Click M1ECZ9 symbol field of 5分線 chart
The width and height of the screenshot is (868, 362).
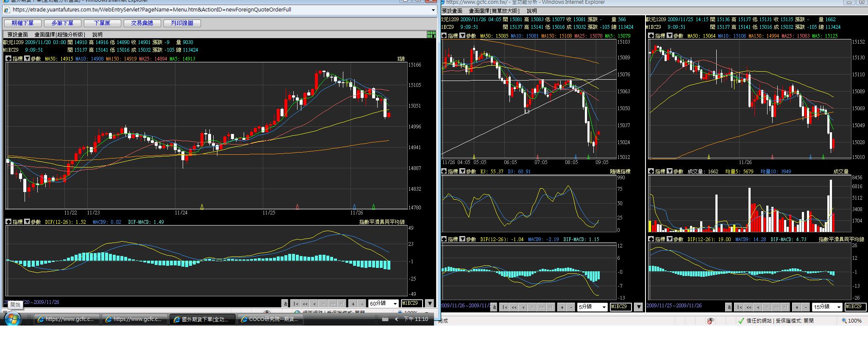coord(620,307)
